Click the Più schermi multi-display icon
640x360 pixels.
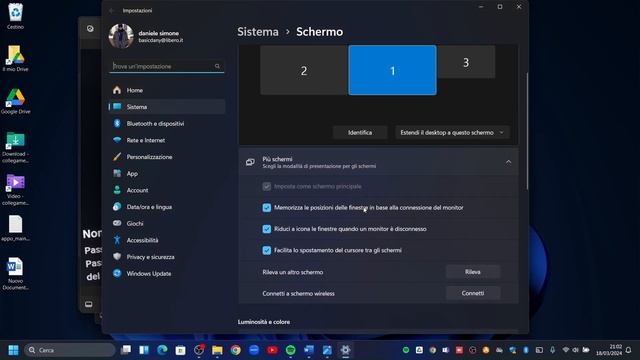point(250,162)
